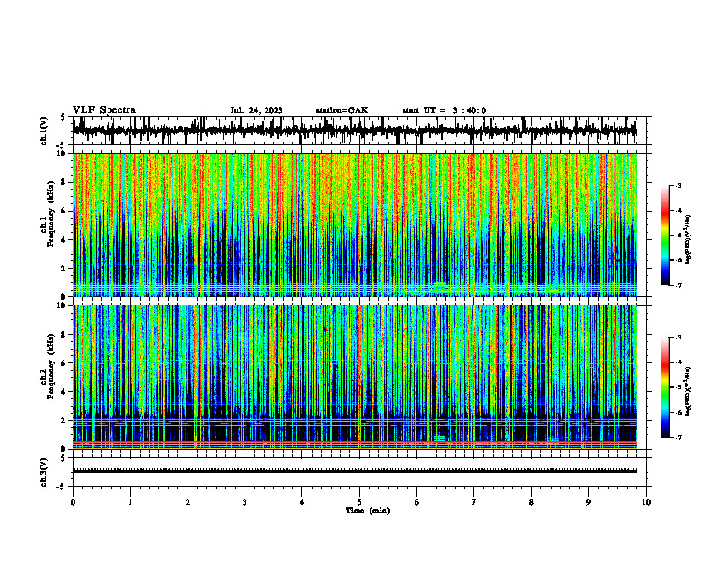Click the red low-frequency band in ch.2 spectrogram
Image resolution: width=728 pixels, height=563 pixels.
click(x=354, y=443)
